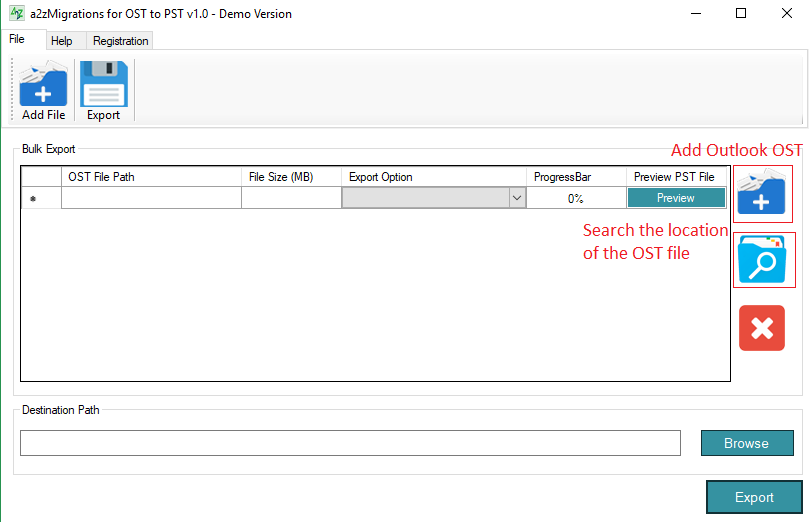Click the ProgressBar column header
Screen dimensions: 809x522
[576, 177]
